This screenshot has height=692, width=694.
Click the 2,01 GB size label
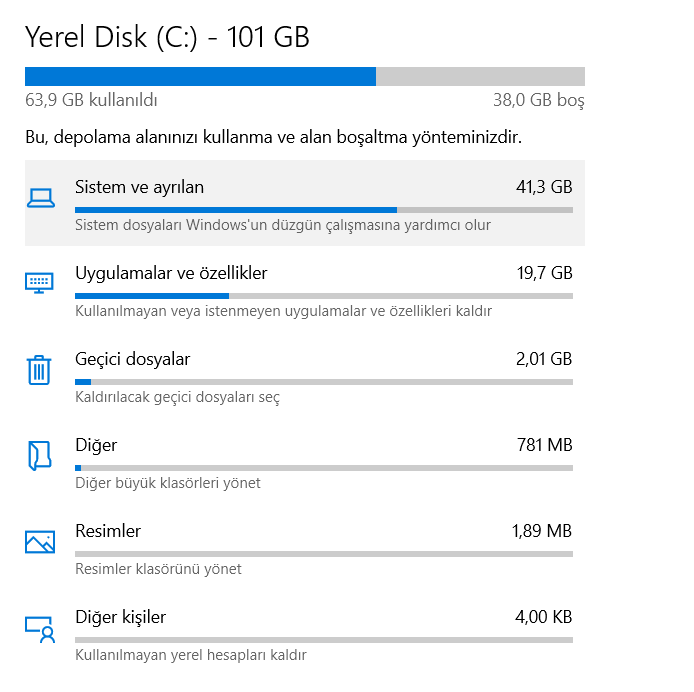(x=543, y=359)
